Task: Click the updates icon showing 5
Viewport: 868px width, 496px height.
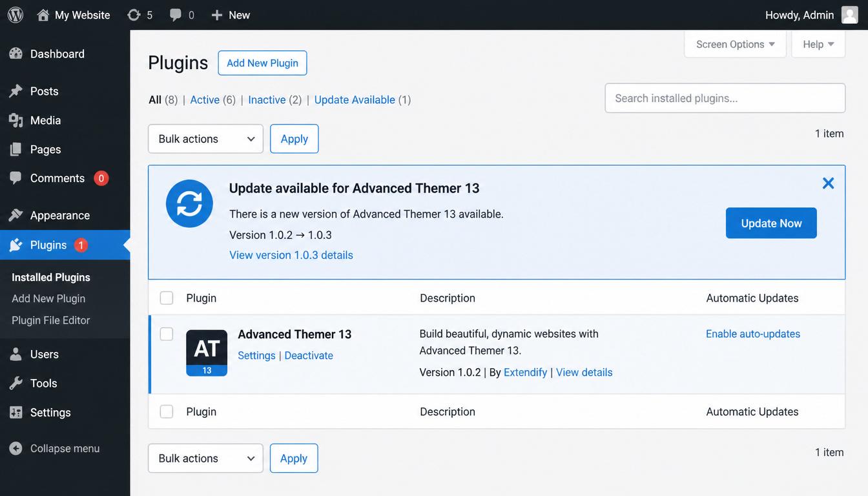Action: [134, 15]
